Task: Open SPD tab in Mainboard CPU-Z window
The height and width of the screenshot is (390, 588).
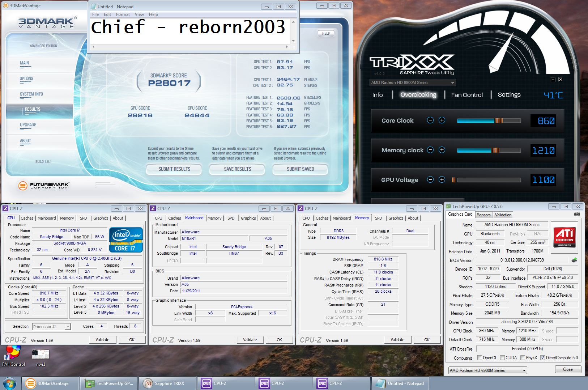Action: (x=231, y=218)
